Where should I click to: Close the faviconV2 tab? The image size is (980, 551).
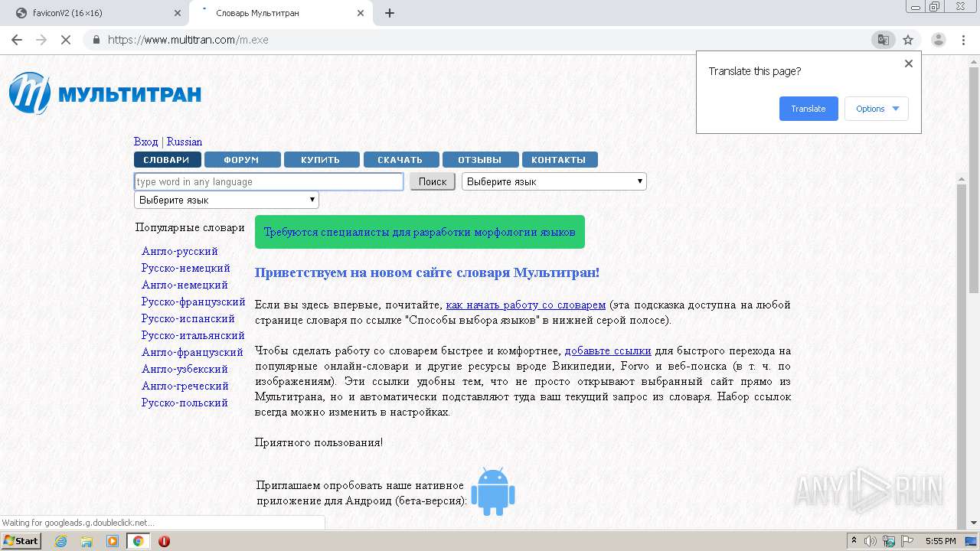click(x=177, y=13)
